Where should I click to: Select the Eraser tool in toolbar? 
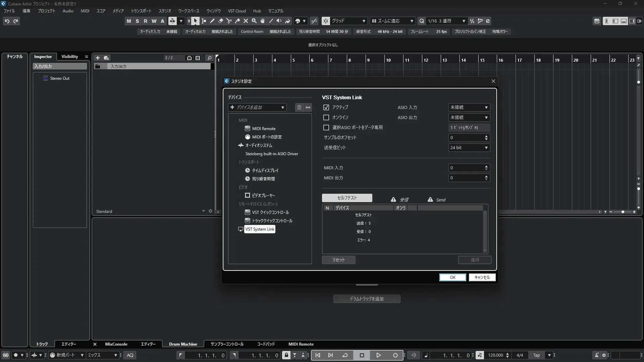[221, 21]
